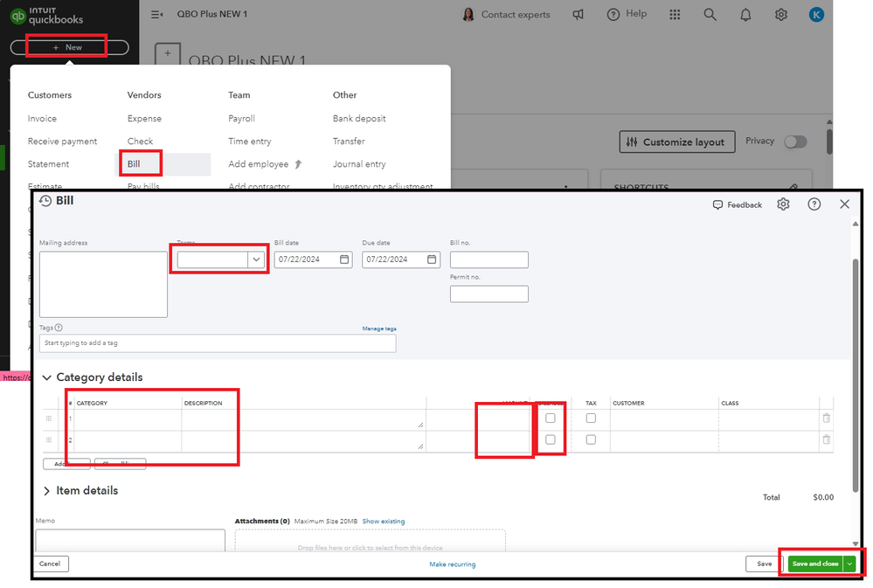Click Contact experts link

tap(515, 15)
